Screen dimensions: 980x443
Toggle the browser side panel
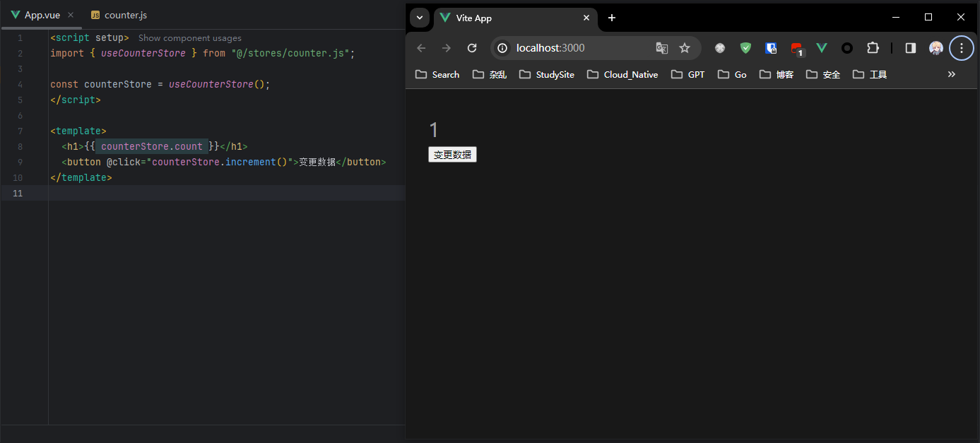(911, 48)
